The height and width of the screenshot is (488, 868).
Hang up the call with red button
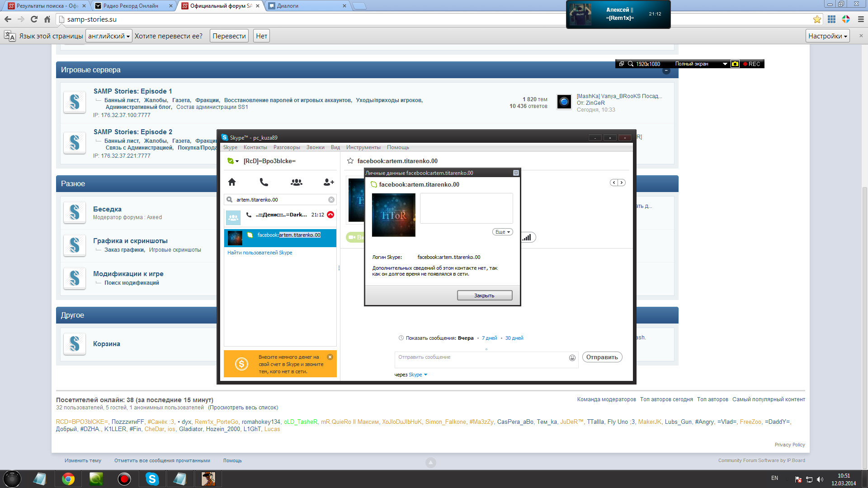tap(330, 215)
